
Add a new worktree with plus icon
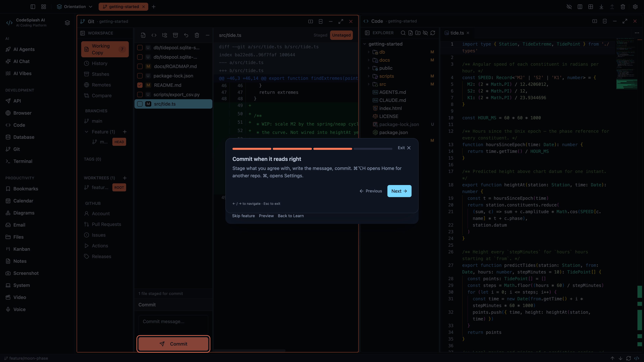(125, 178)
